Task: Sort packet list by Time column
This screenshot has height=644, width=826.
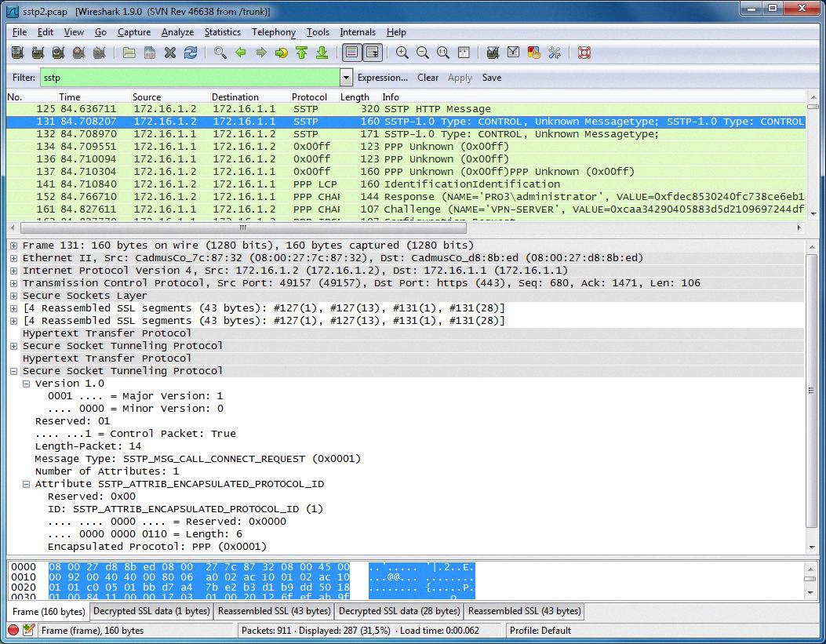Action: [x=94, y=97]
